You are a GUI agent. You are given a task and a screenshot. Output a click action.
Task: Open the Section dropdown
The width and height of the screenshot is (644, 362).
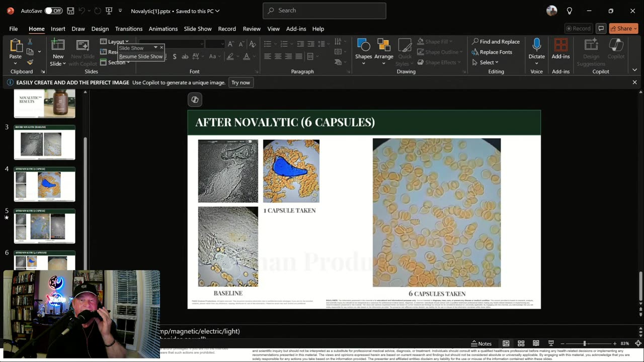(115, 62)
